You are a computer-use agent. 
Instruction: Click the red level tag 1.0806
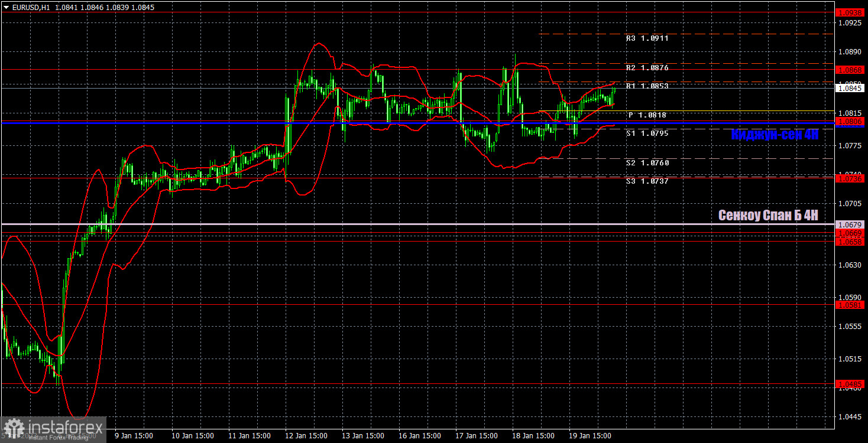pos(851,121)
